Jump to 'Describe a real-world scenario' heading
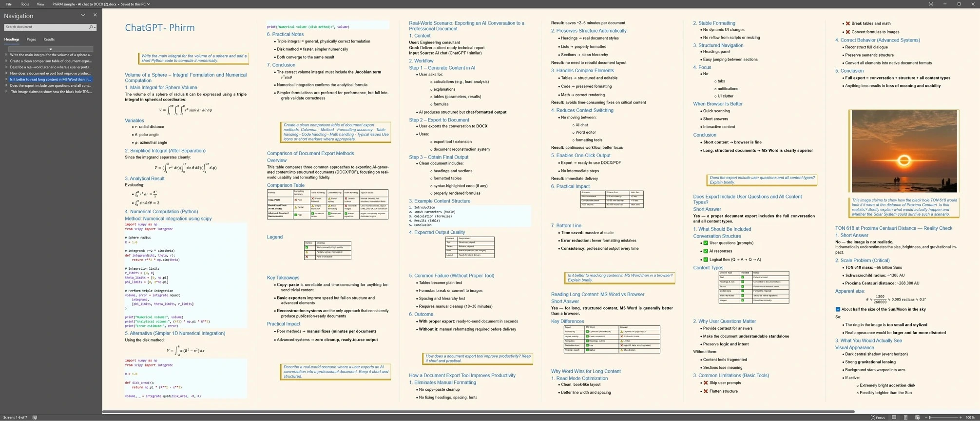 tap(51, 67)
